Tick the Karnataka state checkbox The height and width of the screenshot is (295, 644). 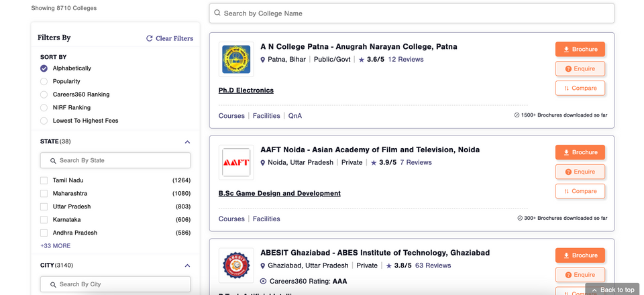pyautogui.click(x=44, y=220)
